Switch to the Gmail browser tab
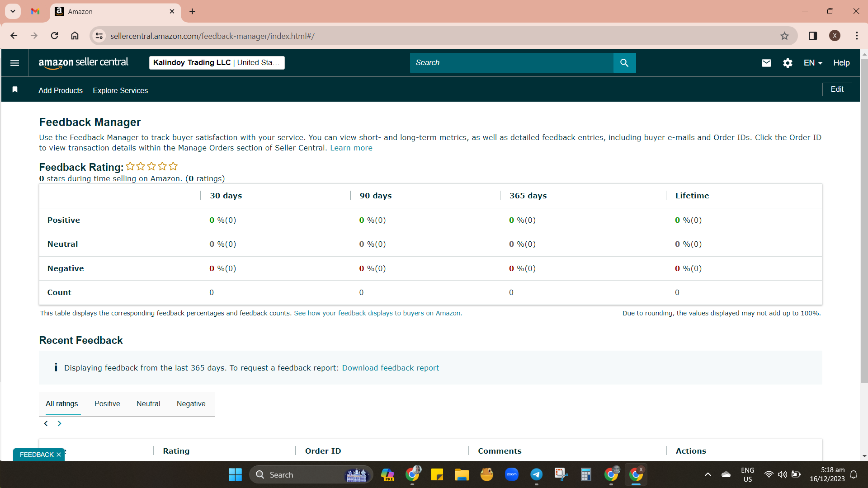Viewport: 868px width, 488px height. (35, 11)
